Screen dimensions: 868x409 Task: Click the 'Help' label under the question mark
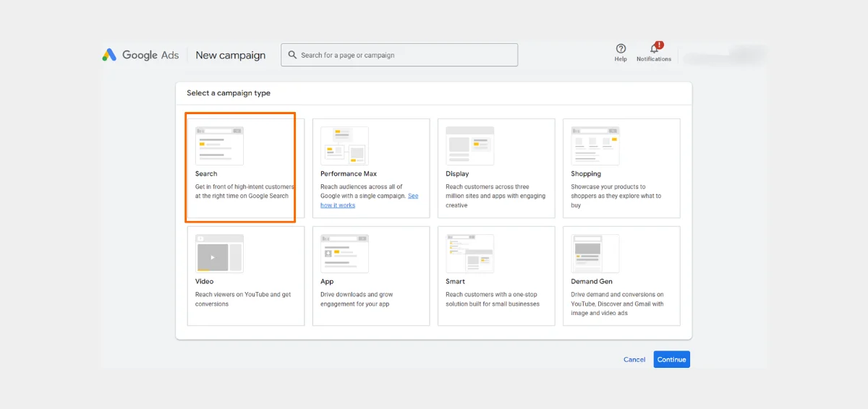coord(621,59)
